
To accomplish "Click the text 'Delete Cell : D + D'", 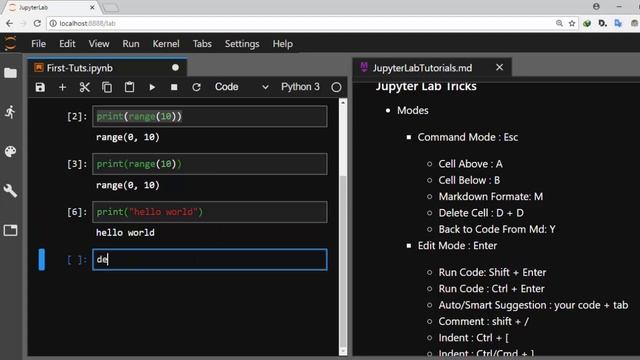I will [x=481, y=213].
